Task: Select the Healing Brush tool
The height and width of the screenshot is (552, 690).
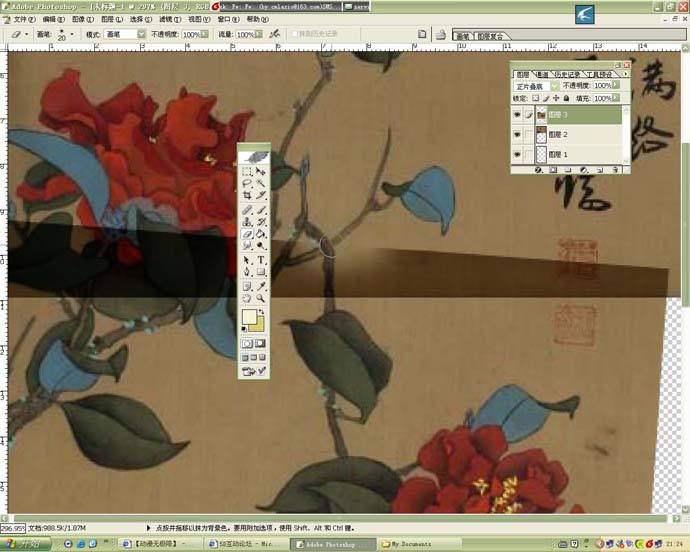Action: pos(247,210)
